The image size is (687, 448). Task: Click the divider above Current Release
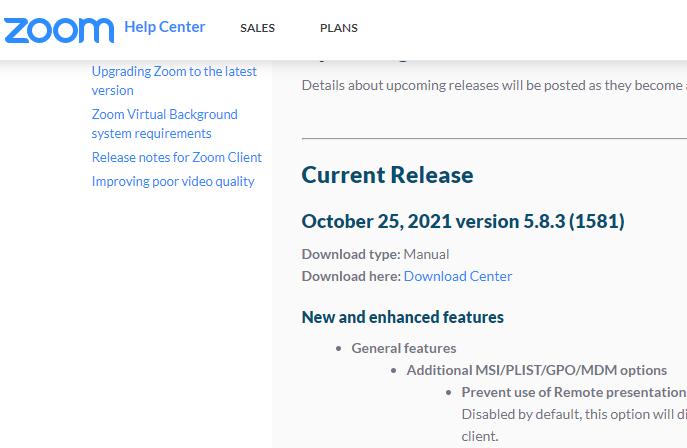(x=494, y=138)
